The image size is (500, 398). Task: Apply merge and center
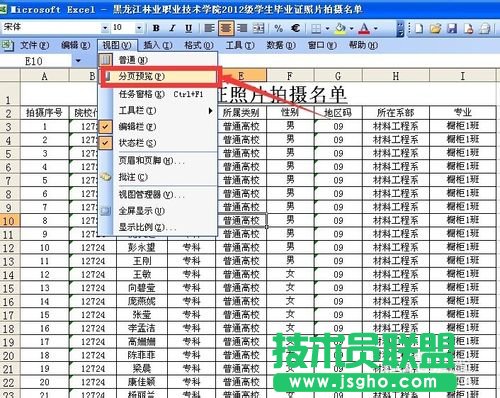[x=258, y=28]
